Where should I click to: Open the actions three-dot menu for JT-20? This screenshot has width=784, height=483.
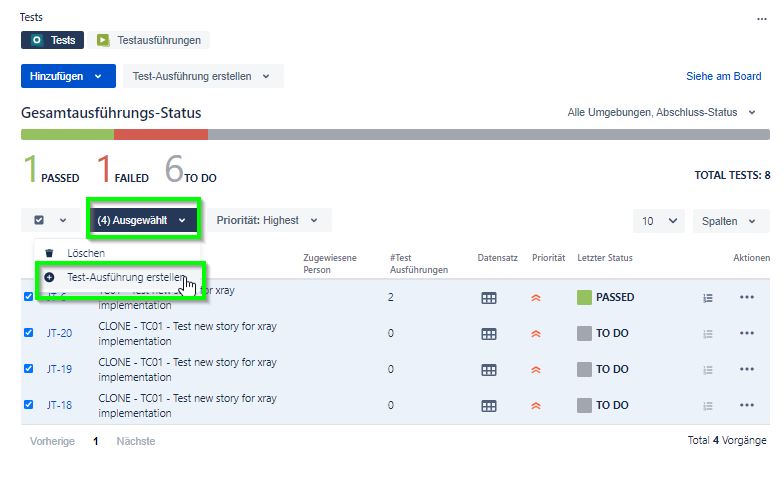point(746,333)
